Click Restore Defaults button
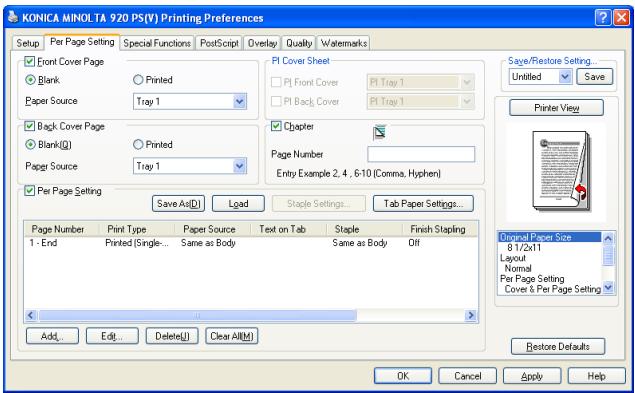The width and height of the screenshot is (635, 393). click(558, 346)
